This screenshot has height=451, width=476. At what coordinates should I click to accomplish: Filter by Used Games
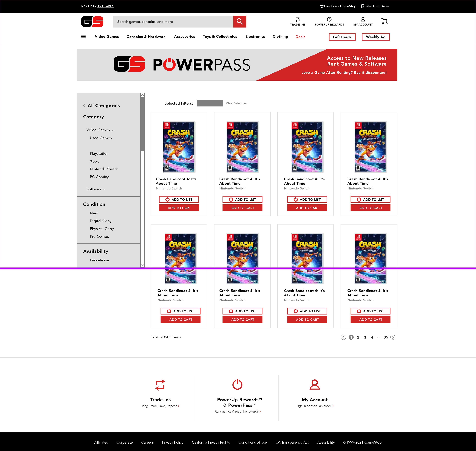point(101,138)
